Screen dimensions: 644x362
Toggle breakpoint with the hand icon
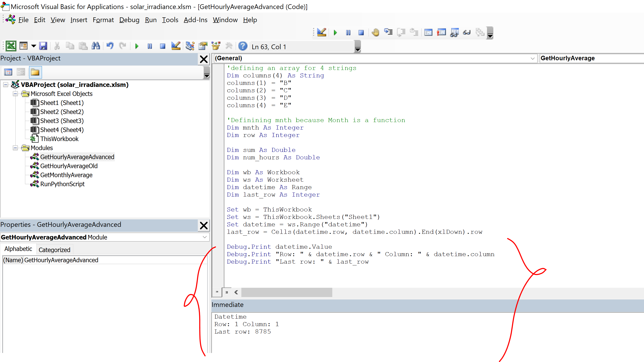click(375, 32)
